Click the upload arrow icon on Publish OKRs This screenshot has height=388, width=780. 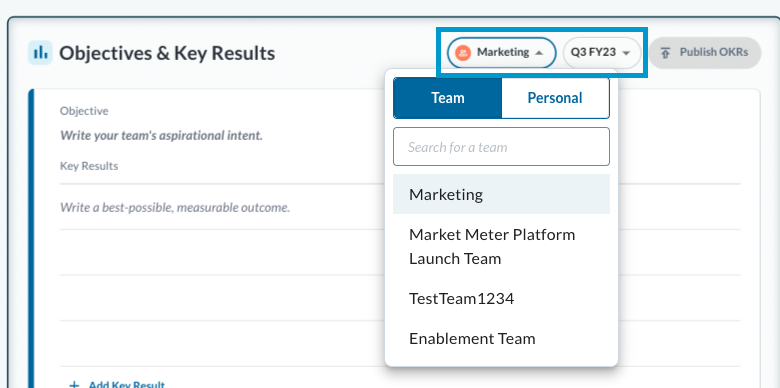click(665, 52)
